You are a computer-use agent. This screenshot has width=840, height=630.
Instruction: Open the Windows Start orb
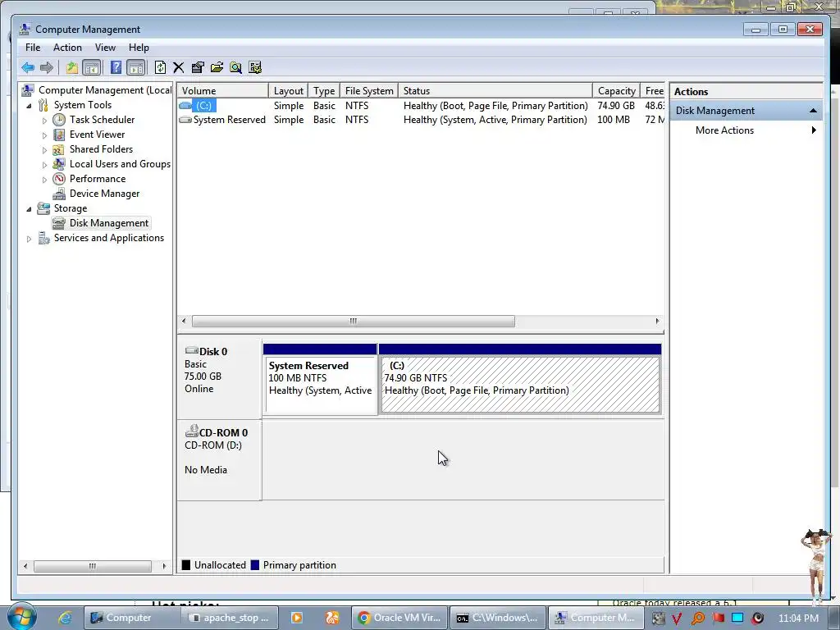(21, 617)
